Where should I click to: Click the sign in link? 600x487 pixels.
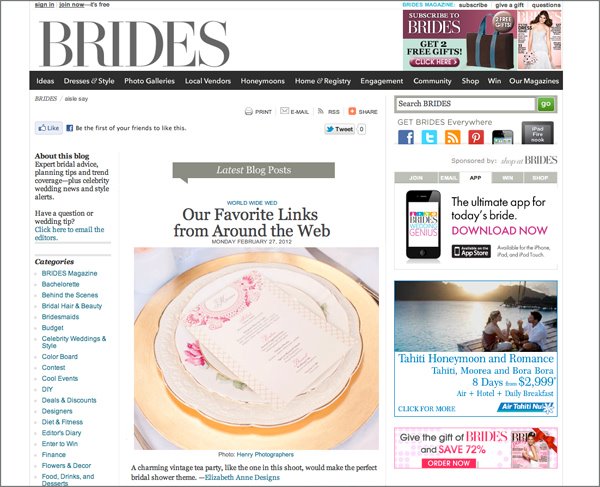(44, 5)
